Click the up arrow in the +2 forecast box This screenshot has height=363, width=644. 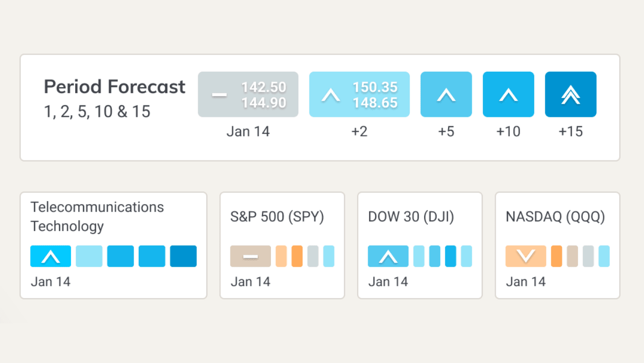331,94
